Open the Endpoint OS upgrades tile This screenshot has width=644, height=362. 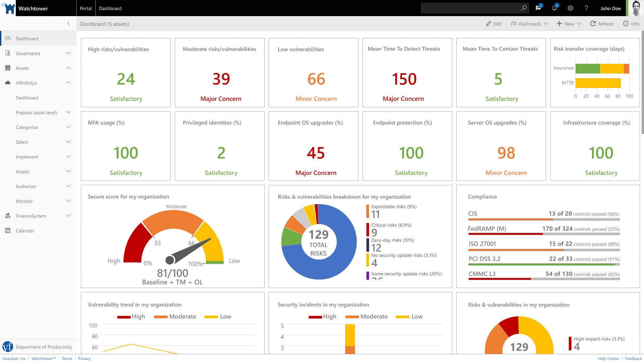[x=313, y=146]
